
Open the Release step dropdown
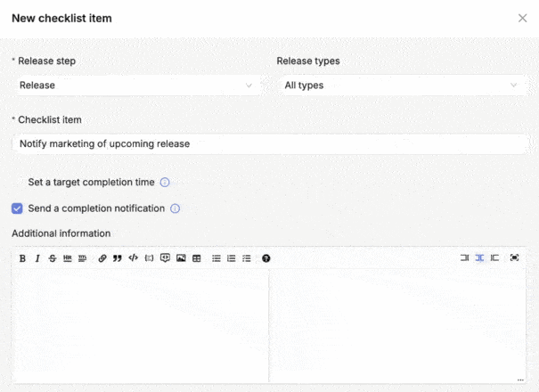point(138,86)
